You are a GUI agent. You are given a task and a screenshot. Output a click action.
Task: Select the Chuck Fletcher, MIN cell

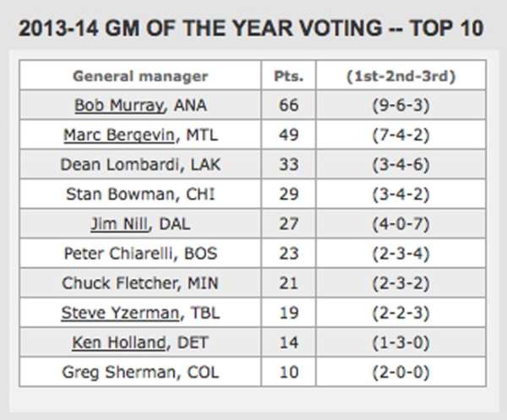tap(140, 283)
